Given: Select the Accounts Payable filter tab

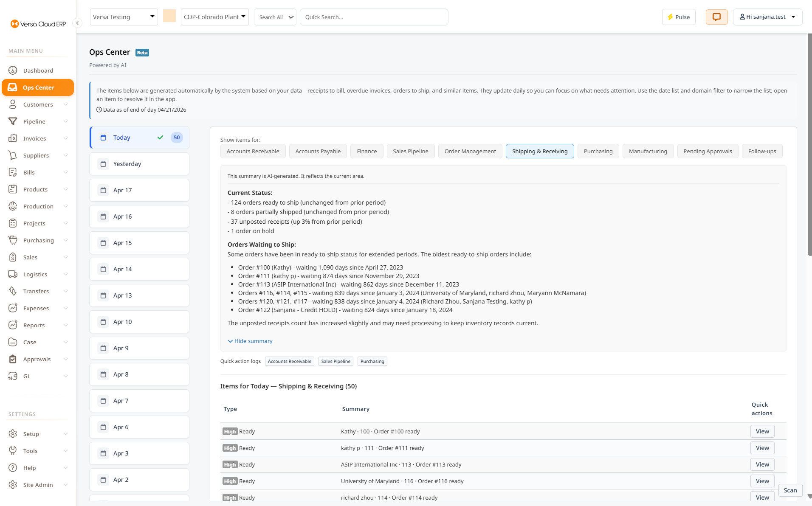Looking at the screenshot, I should point(318,151).
